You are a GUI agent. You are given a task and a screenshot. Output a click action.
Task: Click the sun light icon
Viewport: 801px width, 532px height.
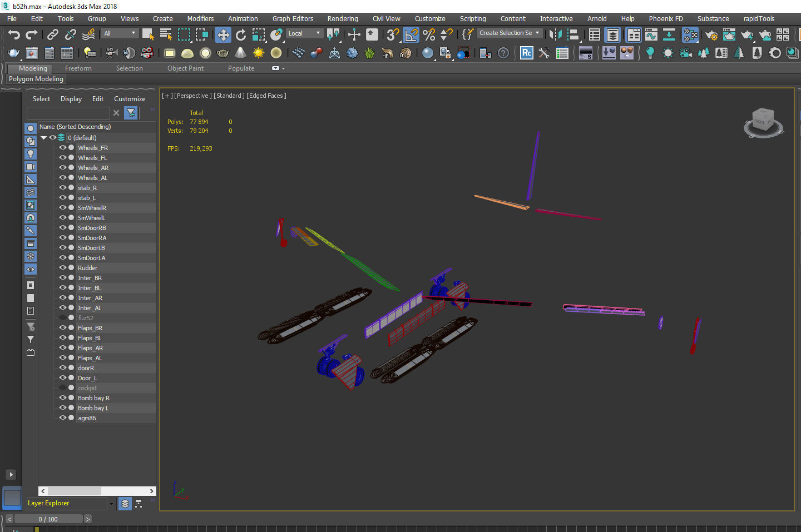point(259,53)
